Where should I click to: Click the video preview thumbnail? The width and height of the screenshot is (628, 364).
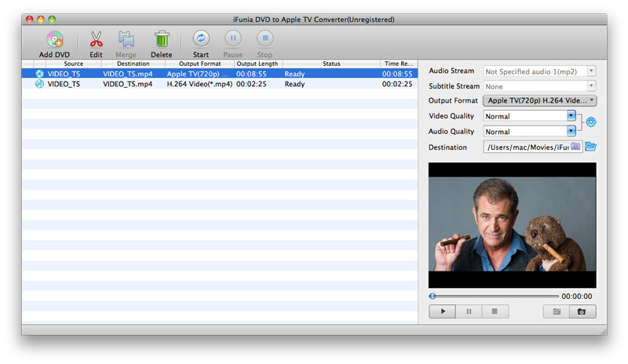tap(513, 225)
